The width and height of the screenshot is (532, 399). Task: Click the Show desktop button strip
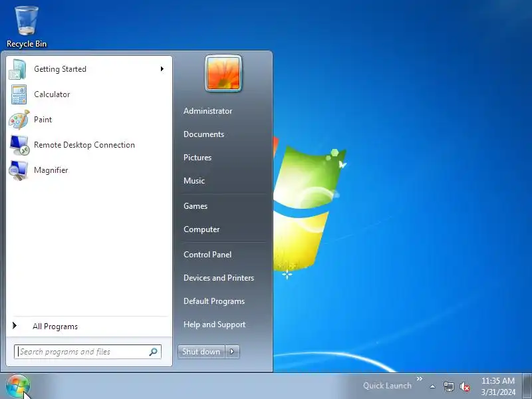point(527,386)
